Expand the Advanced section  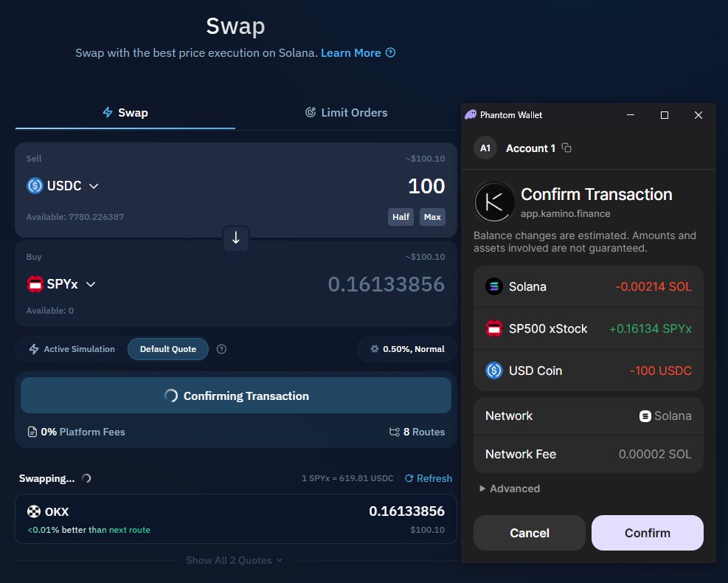(x=510, y=489)
